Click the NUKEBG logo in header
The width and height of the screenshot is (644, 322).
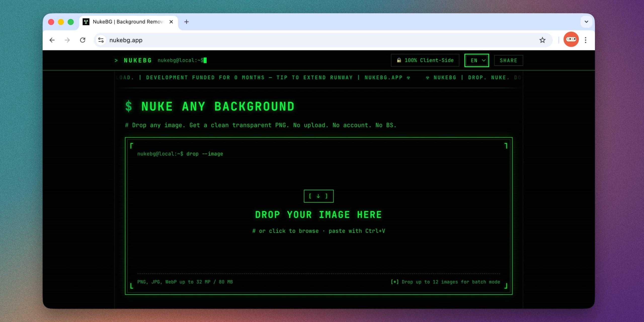click(x=138, y=60)
